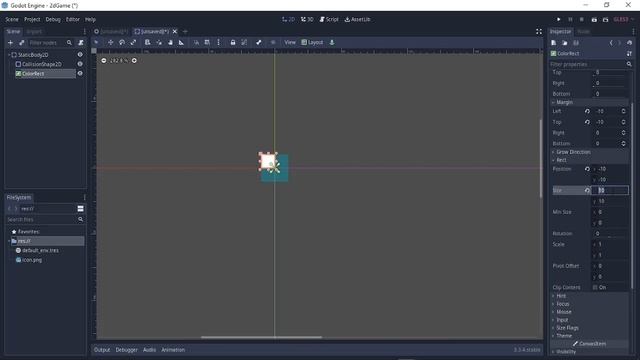Attach a script to selected node
640x360 pixels.
coord(81,42)
